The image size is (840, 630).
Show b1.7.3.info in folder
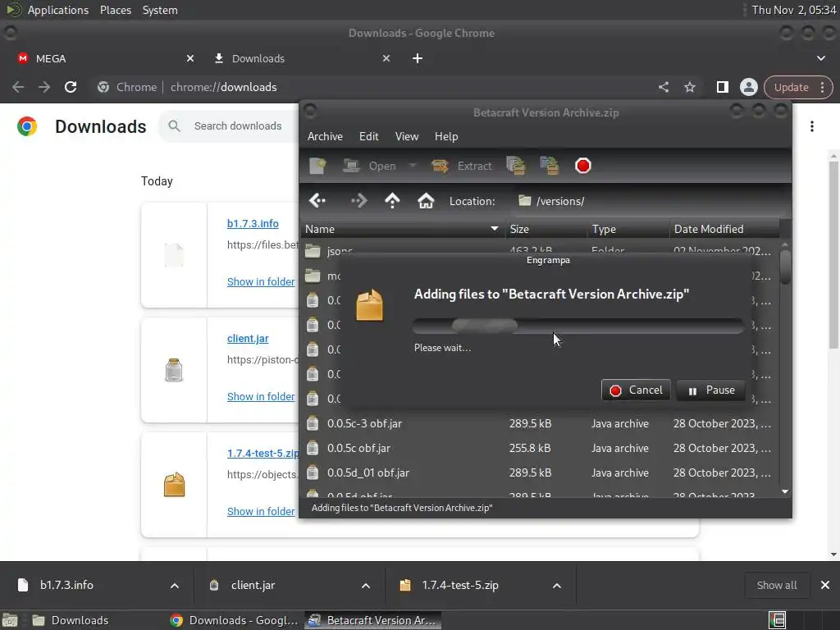click(261, 282)
